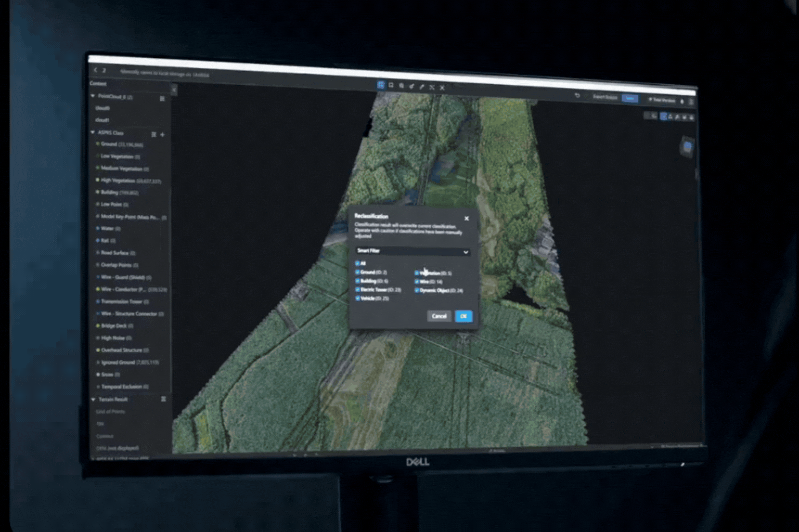The height and width of the screenshot is (532, 799).
Task: Click the plus icon beside ASPRS Class
Action: (x=162, y=135)
